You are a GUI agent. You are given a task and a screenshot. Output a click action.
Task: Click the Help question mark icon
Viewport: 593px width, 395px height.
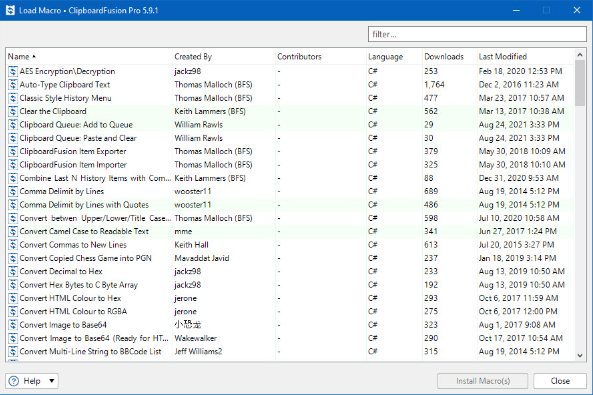(14, 381)
